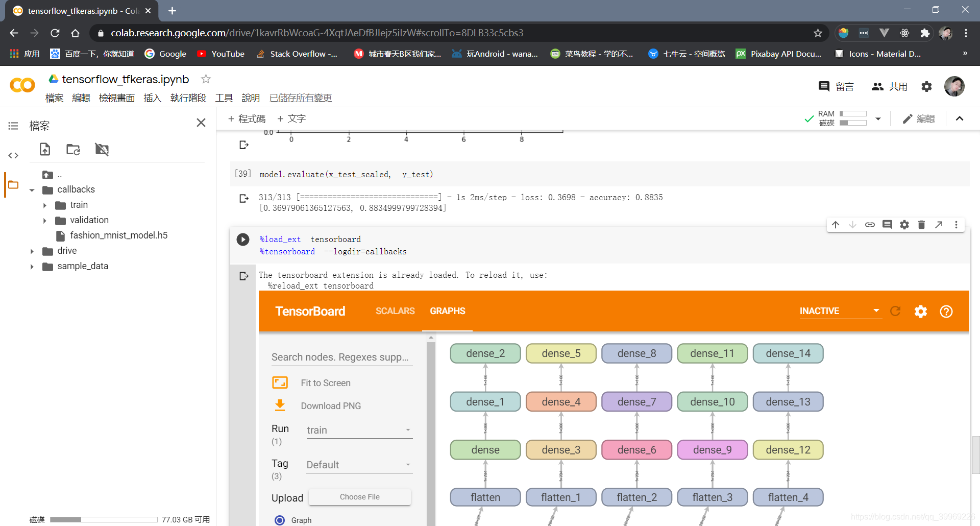Click Download PNG in the graph panel
Viewport: 980px width, 526px height.
click(331, 405)
